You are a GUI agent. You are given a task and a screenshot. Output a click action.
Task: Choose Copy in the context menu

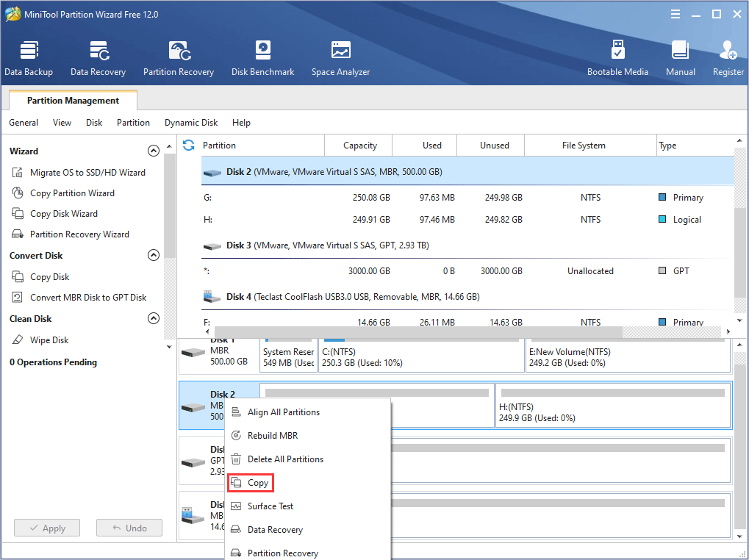pos(308,483)
